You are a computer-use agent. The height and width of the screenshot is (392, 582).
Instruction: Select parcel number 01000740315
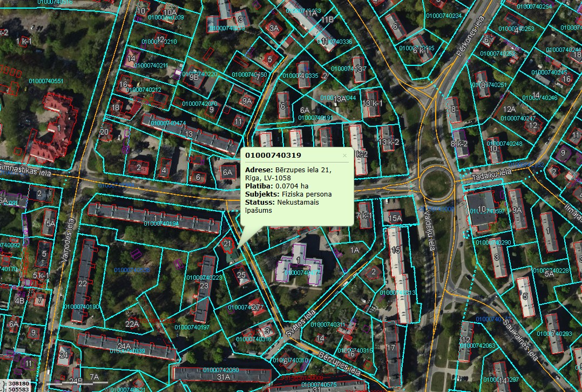[x=355, y=350]
